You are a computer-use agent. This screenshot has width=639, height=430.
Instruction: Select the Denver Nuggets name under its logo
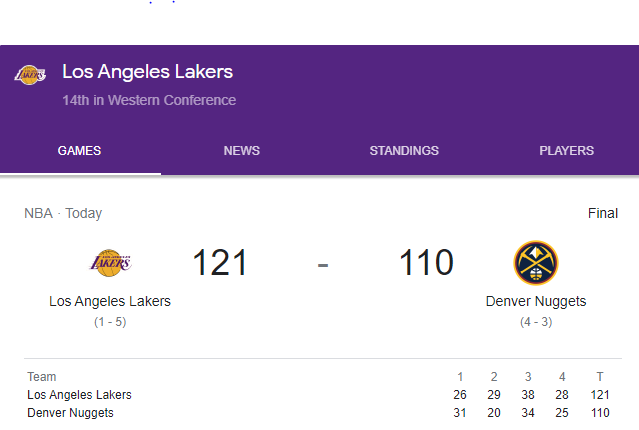[x=536, y=301]
